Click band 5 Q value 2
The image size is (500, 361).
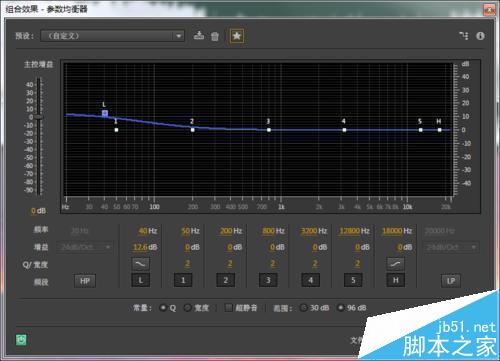[357, 264]
